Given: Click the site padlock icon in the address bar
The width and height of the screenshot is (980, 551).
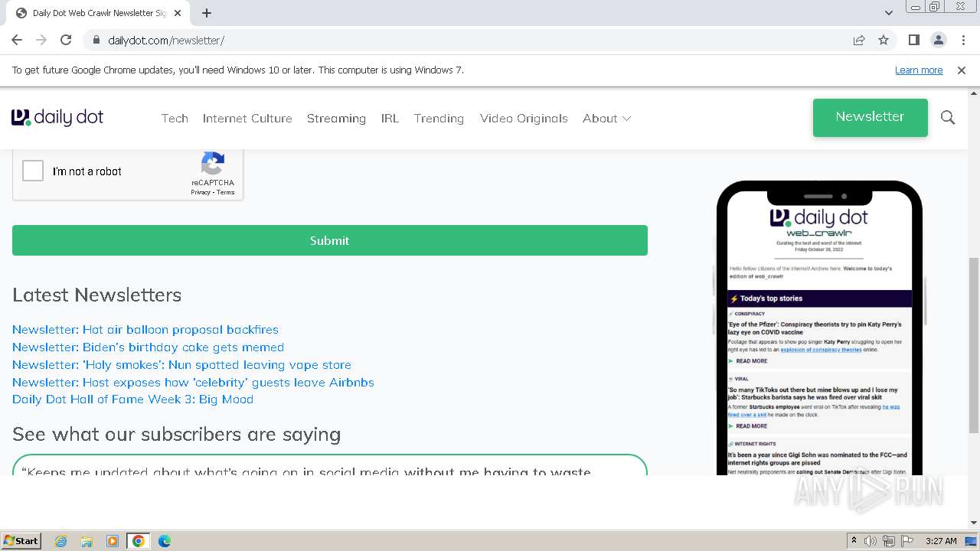Looking at the screenshot, I should pyautogui.click(x=96, y=40).
